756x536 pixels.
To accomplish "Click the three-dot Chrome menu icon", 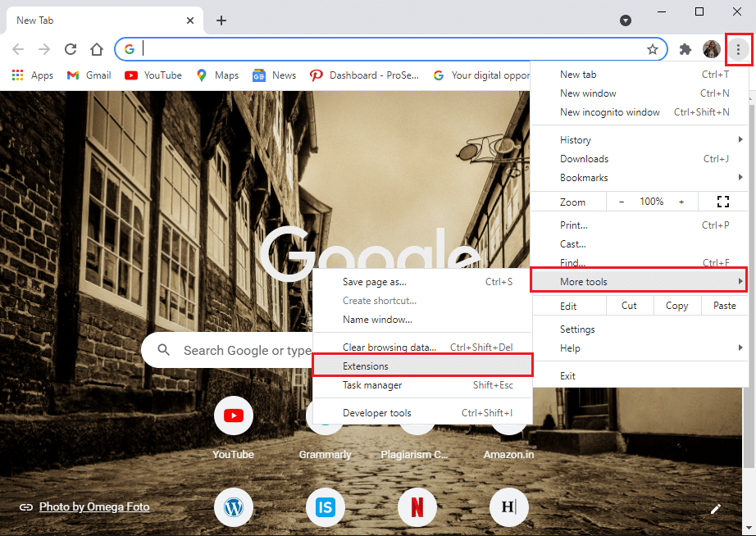I will [x=738, y=49].
